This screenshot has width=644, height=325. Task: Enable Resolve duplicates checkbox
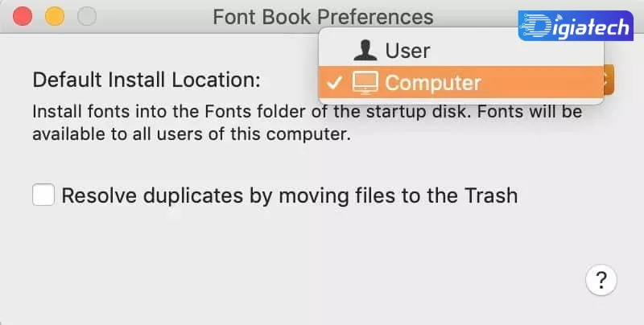coord(43,195)
